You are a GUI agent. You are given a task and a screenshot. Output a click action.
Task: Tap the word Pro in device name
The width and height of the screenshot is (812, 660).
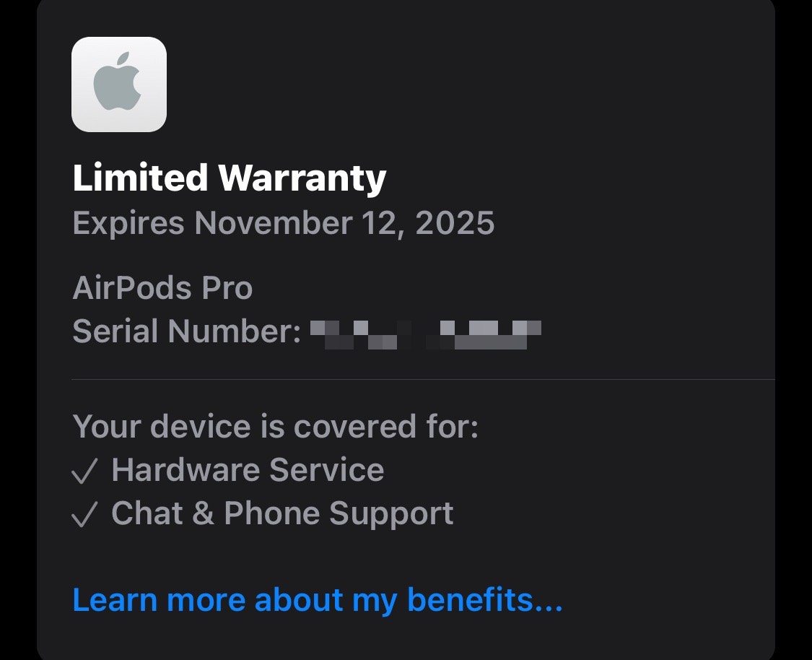227,287
